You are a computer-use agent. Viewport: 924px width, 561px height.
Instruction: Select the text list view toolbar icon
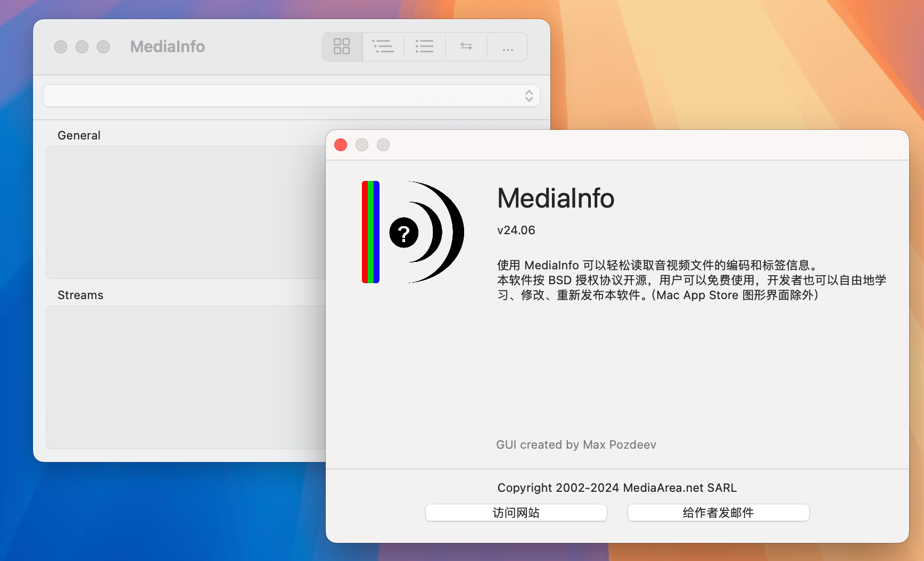click(x=424, y=47)
